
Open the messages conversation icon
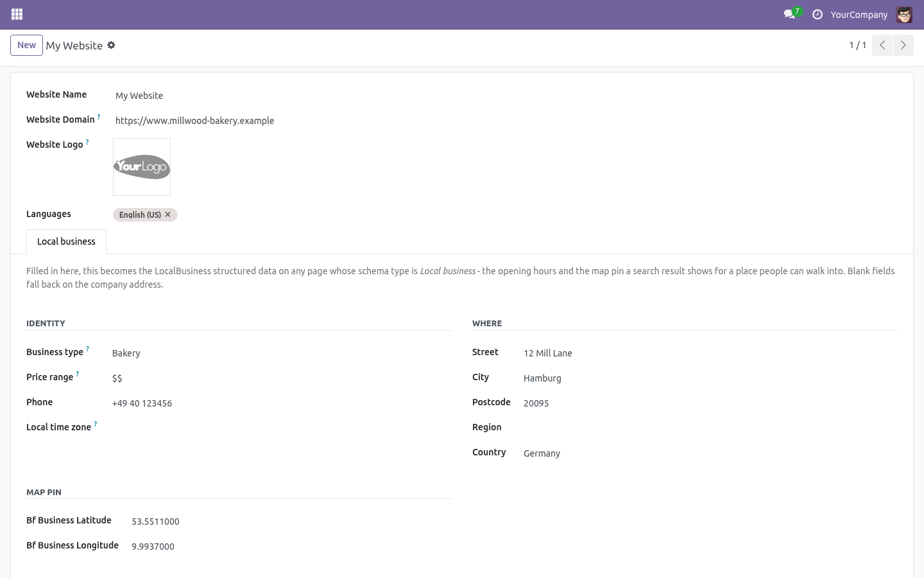coord(789,14)
